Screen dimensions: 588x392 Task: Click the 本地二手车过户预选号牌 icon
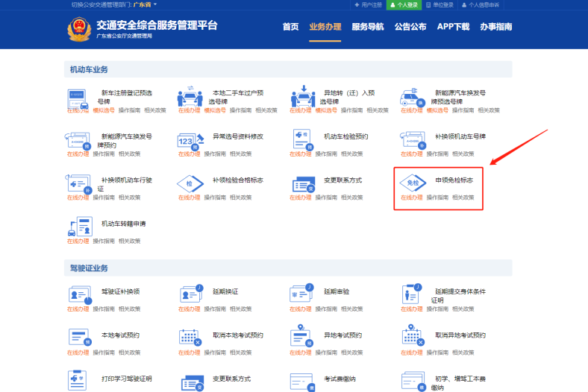point(190,97)
